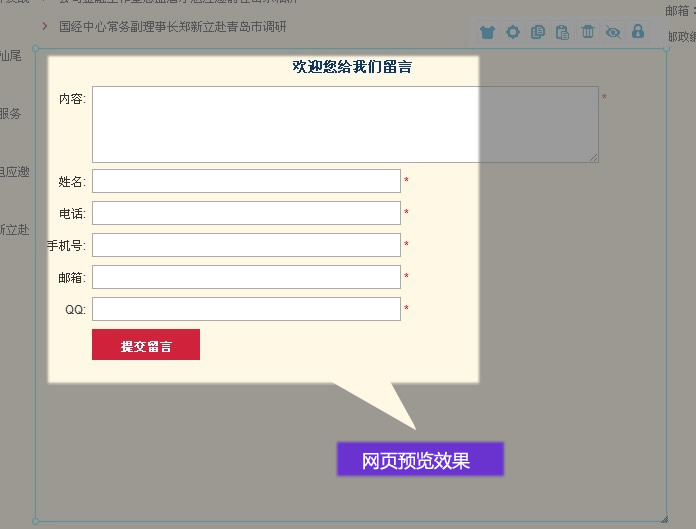
Task: Focus the 手机号 mobile input field
Action: (x=246, y=245)
